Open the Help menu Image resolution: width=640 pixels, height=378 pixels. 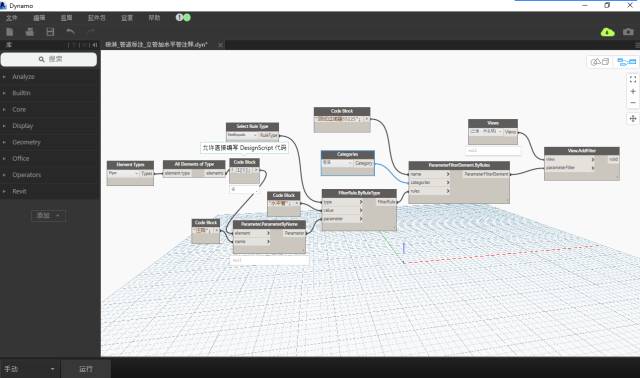[x=154, y=18]
